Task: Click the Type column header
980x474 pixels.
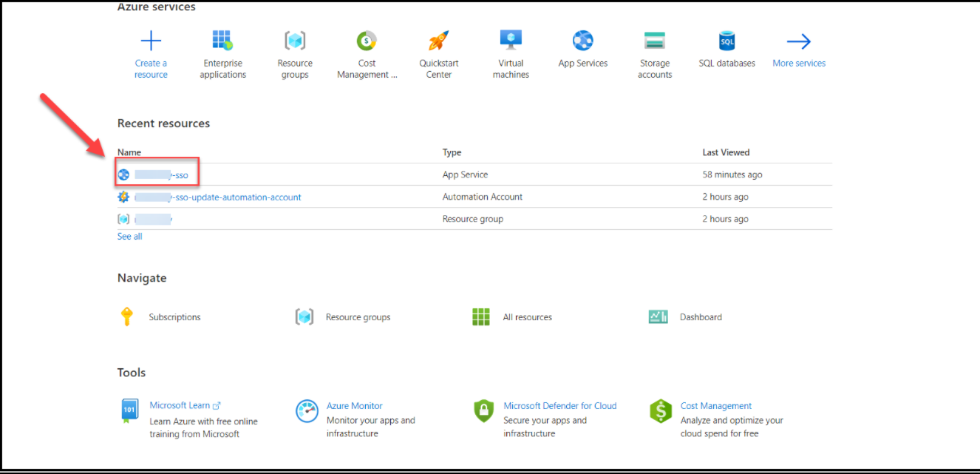Action: click(x=452, y=152)
